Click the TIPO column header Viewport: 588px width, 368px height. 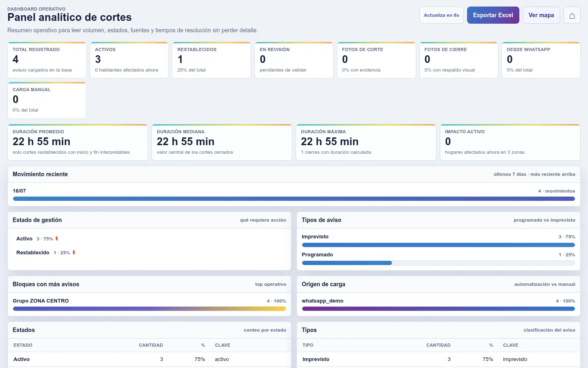coord(308,345)
